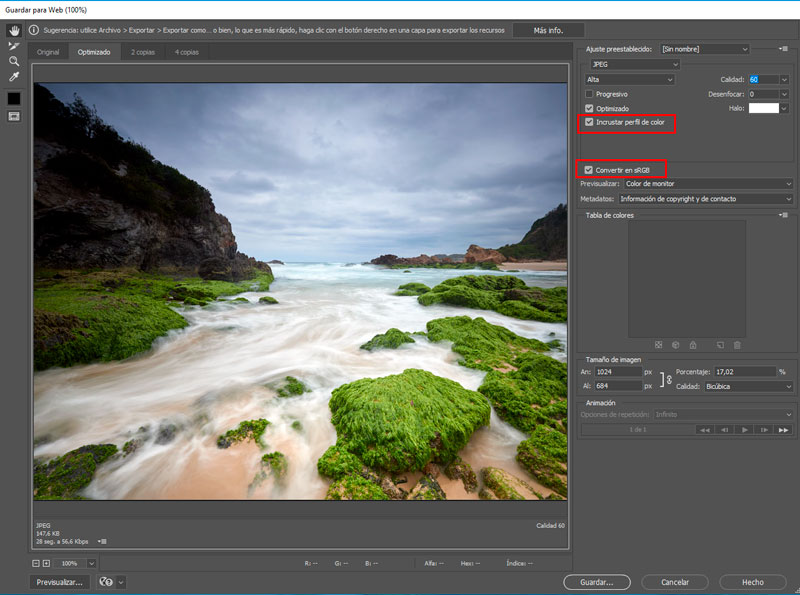Select the Eyedropper tool

(14, 76)
